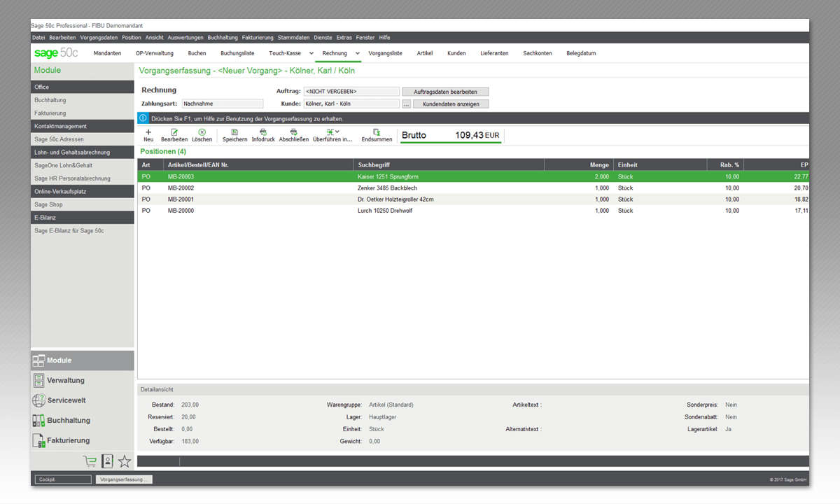Open the Hilfe menu
The width and height of the screenshot is (840, 504).
(x=384, y=37)
